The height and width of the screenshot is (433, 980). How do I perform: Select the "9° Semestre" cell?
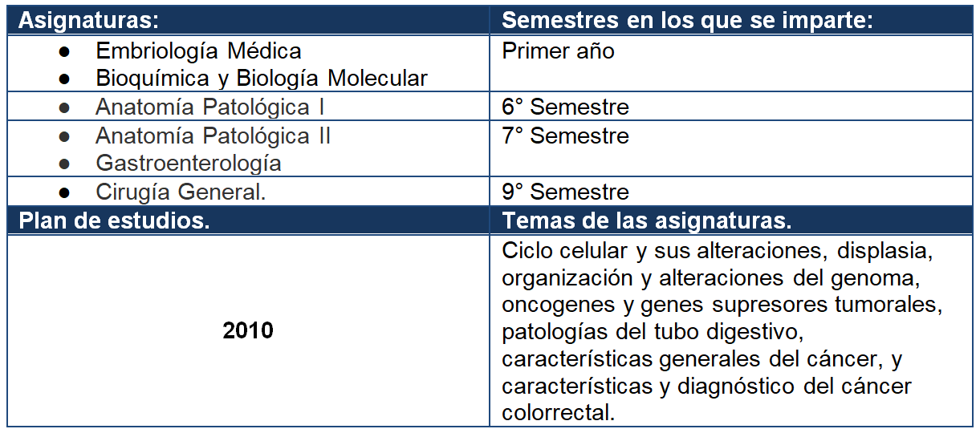tap(565, 192)
